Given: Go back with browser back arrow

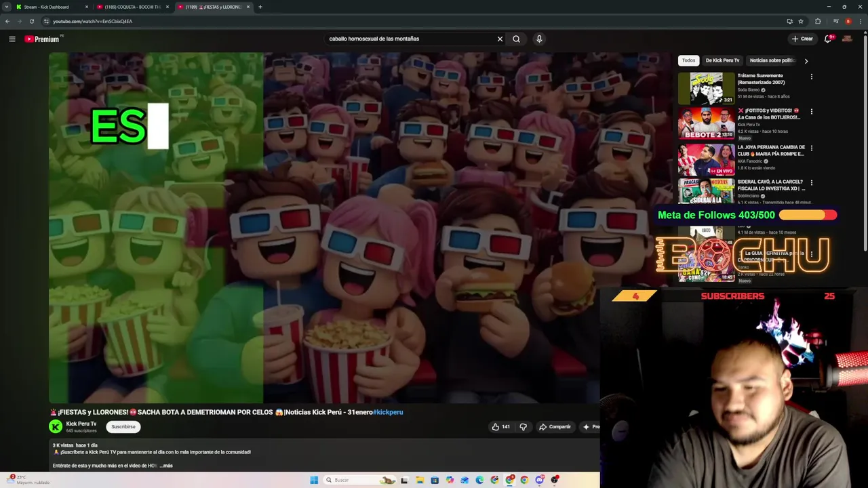Looking at the screenshot, I should click(7, 21).
